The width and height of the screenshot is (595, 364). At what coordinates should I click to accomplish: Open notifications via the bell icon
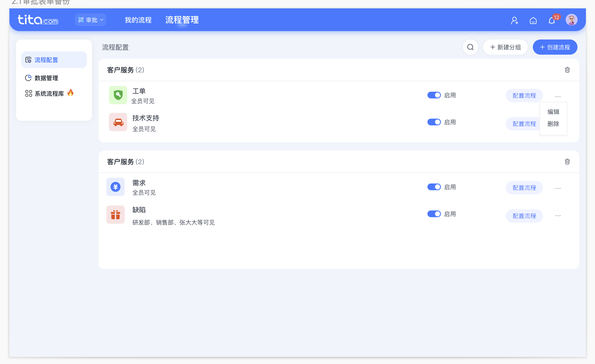[x=551, y=20]
